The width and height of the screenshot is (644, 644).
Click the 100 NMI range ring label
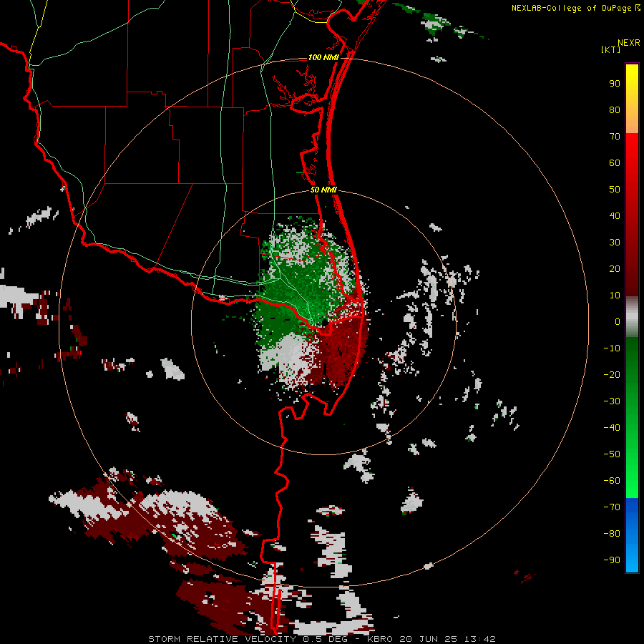pyautogui.click(x=323, y=57)
